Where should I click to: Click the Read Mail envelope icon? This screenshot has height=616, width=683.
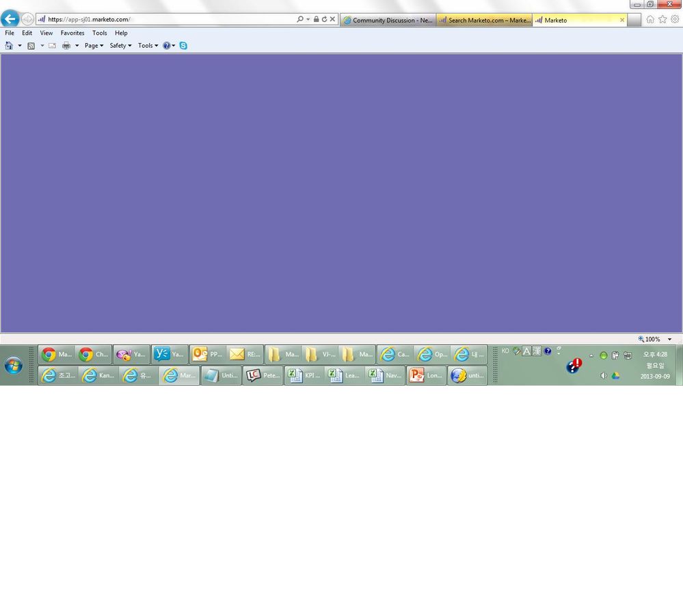(52, 46)
